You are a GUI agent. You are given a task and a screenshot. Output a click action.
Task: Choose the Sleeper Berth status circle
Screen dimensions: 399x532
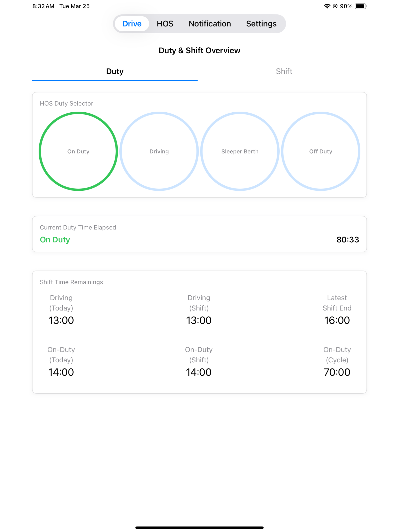click(x=240, y=151)
